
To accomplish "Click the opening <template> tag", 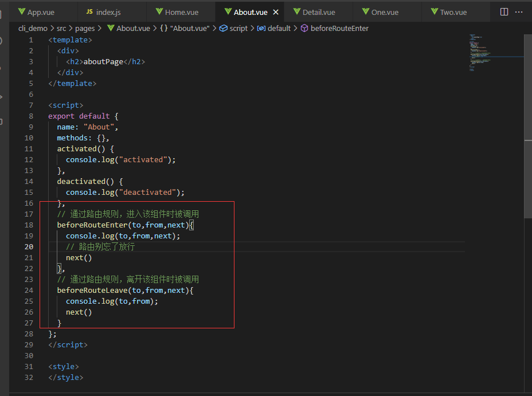I will tap(70, 40).
